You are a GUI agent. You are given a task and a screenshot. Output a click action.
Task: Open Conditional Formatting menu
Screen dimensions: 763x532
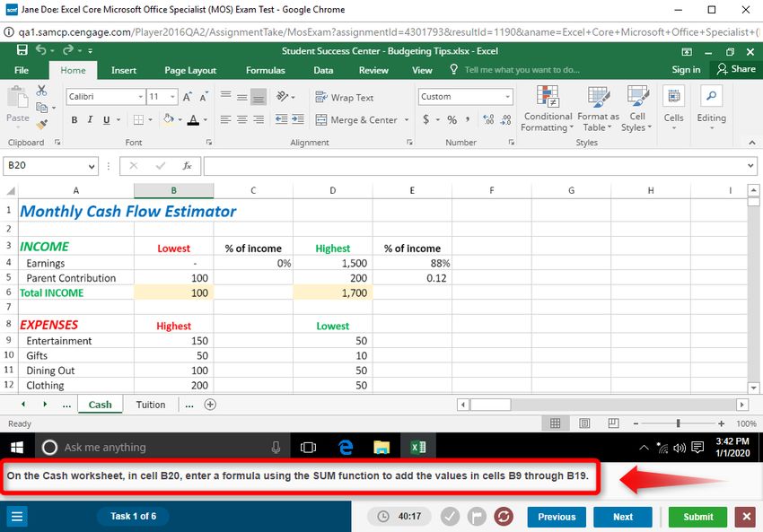tap(548, 109)
